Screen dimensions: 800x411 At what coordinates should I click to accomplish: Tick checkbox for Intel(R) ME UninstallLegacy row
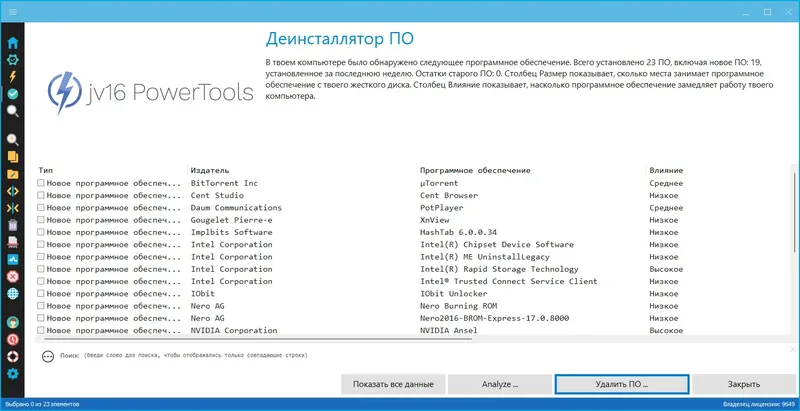41,256
